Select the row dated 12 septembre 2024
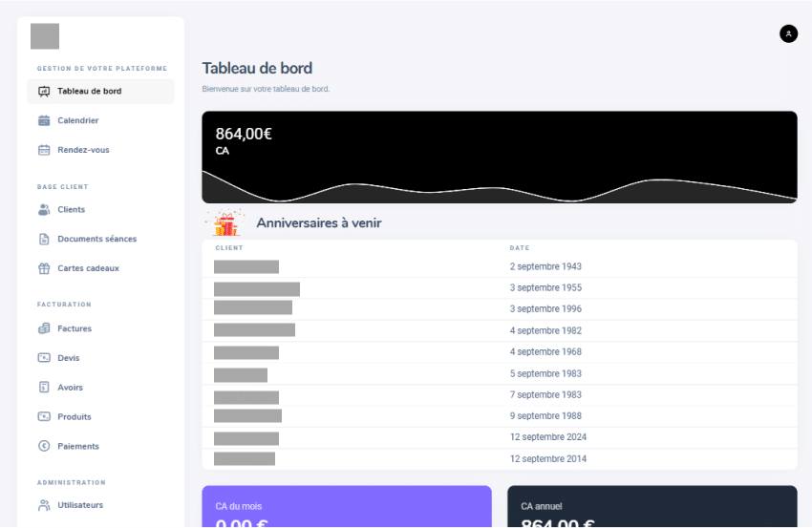812x528 pixels. 499,437
